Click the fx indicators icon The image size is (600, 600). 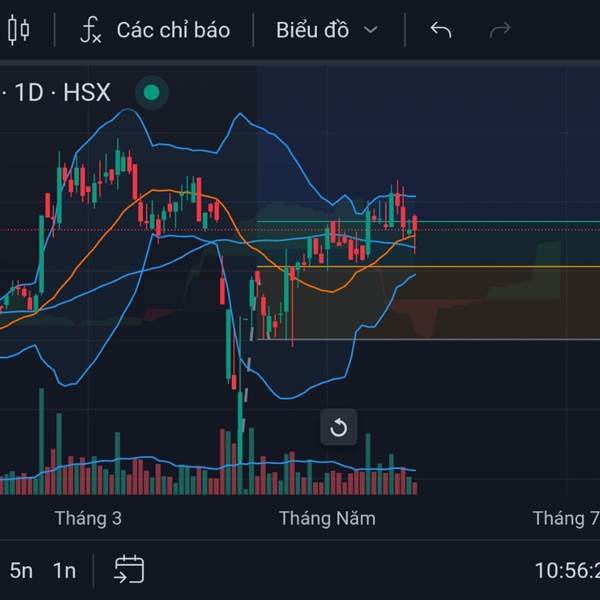click(90, 30)
